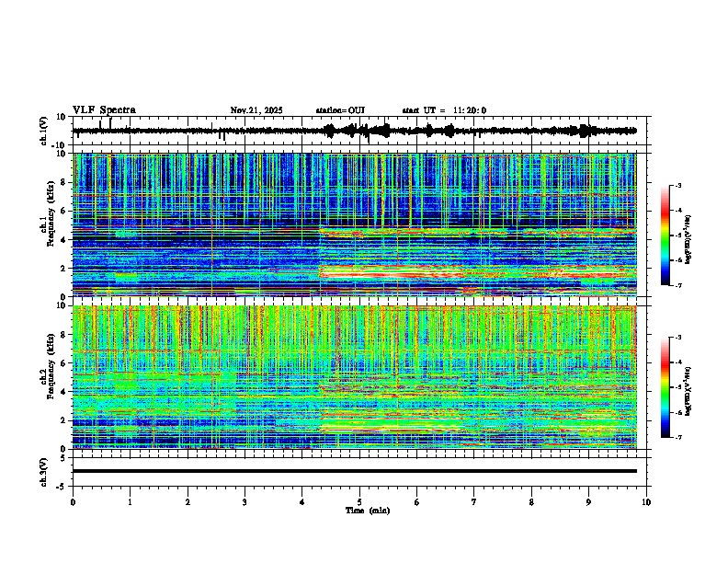Click the "2" kHz tick of ch.2 spectrogram
Viewport: 728px width, 563px height.
click(64, 420)
